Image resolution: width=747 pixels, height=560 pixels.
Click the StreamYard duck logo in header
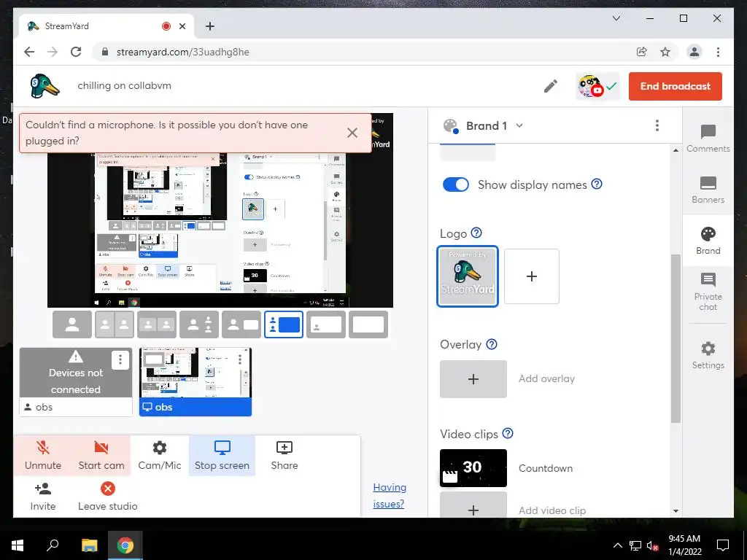(44, 86)
